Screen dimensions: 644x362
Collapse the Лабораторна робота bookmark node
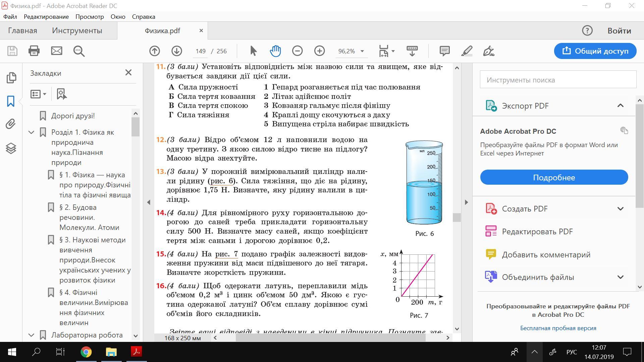(x=32, y=335)
